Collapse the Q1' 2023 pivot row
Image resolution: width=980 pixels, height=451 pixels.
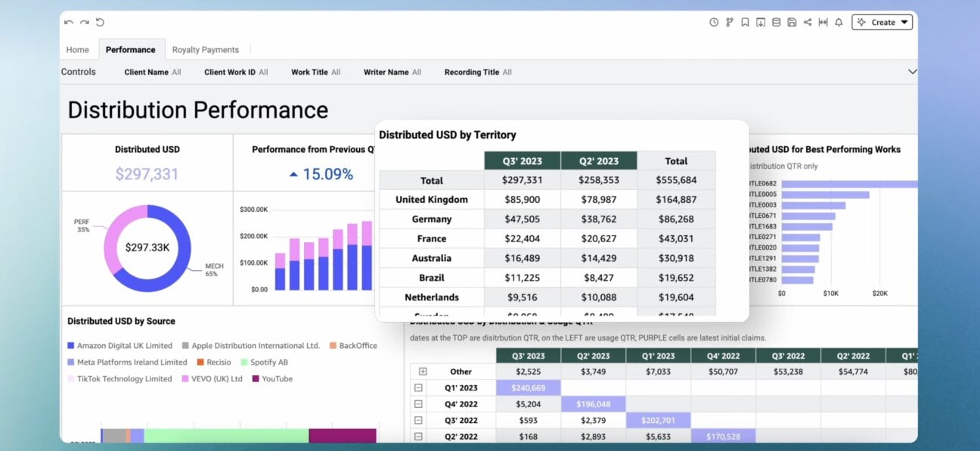click(x=419, y=387)
